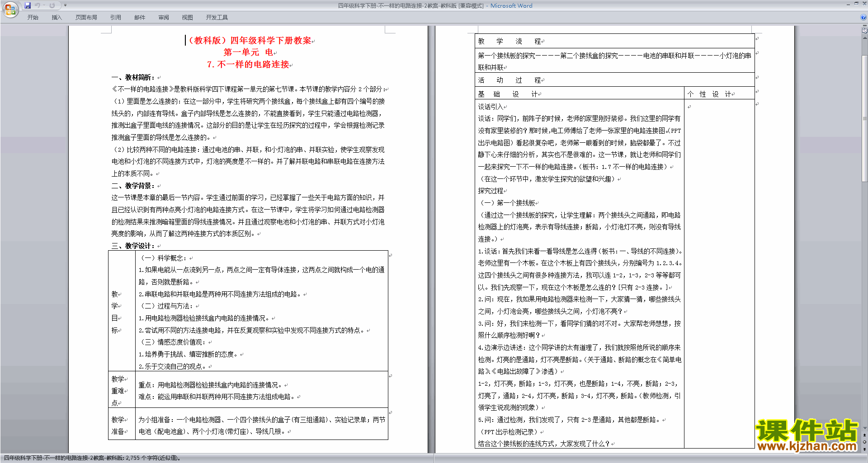Undo the last action in Quick Access Toolbar

(x=38, y=5)
